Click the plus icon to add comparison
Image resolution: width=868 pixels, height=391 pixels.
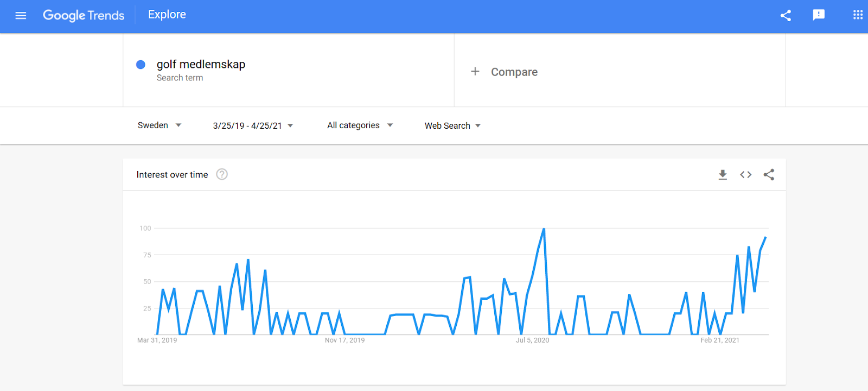[x=475, y=72]
